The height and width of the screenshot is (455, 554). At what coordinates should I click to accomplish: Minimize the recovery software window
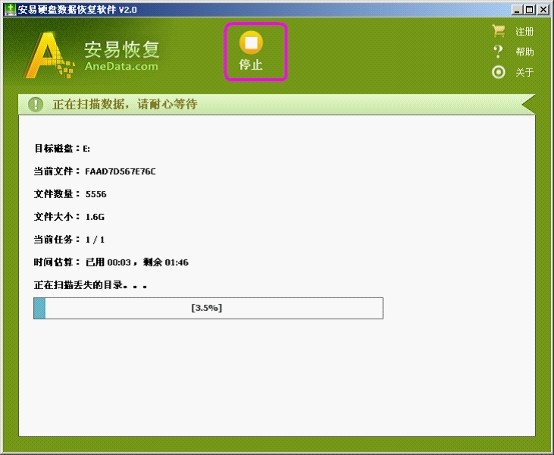point(517,10)
